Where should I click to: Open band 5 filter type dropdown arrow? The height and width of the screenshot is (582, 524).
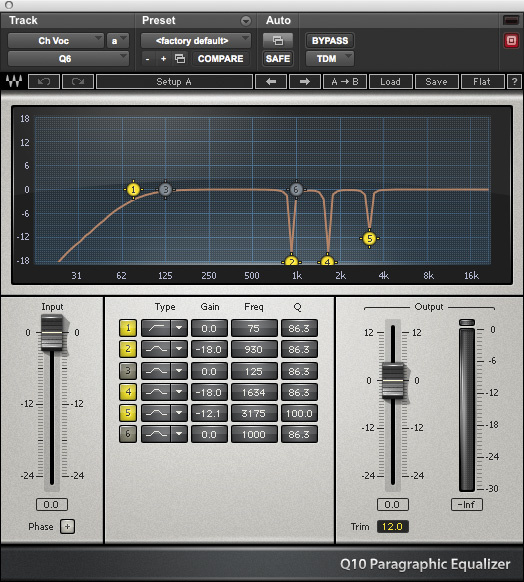[x=179, y=413]
